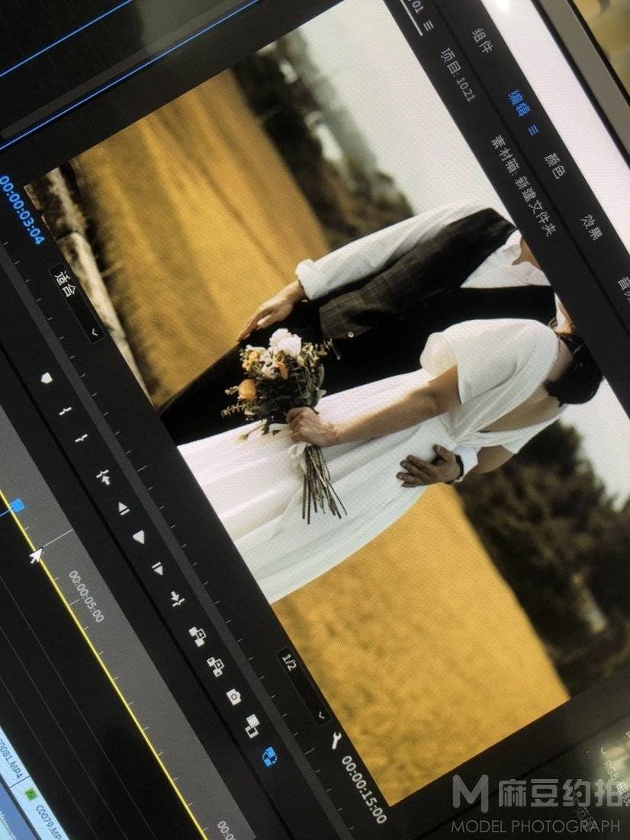Open the 1/2 playback resolution dropdown
This screenshot has height=840, width=630.
303,686
